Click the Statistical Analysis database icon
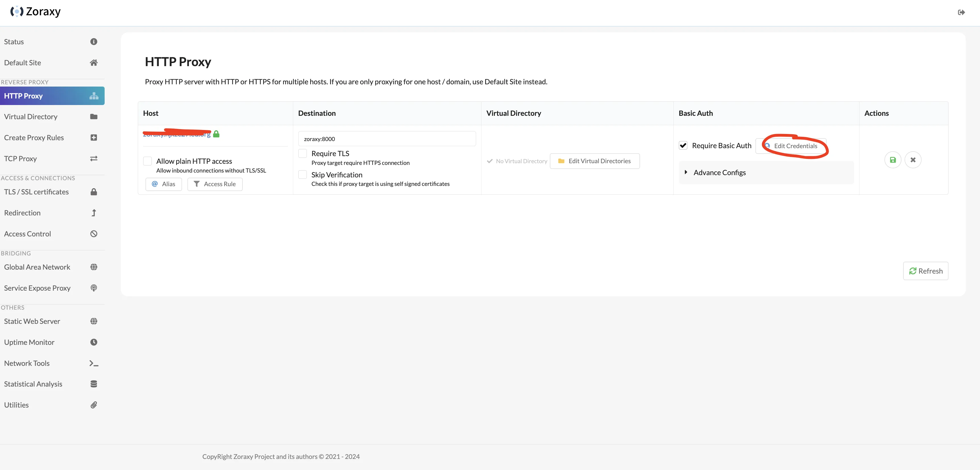The height and width of the screenshot is (470, 980). point(94,384)
